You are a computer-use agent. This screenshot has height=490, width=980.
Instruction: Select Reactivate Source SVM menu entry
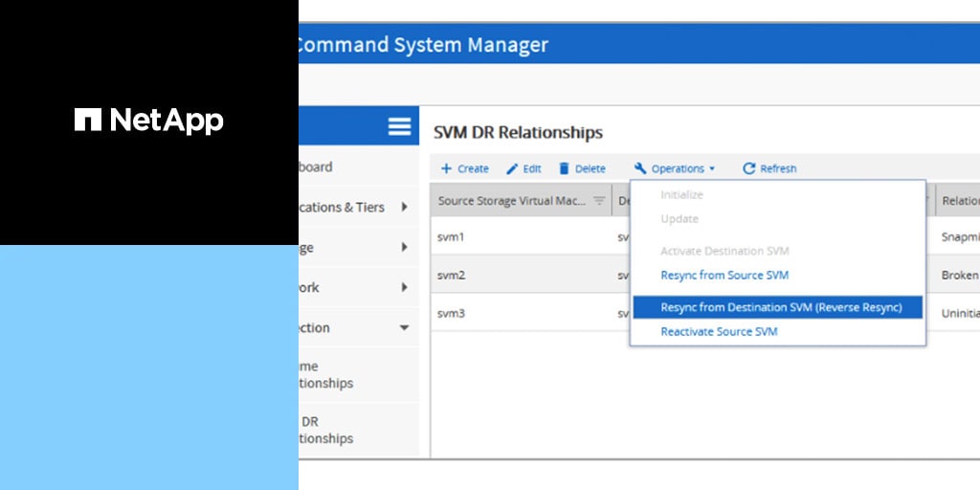click(x=719, y=331)
